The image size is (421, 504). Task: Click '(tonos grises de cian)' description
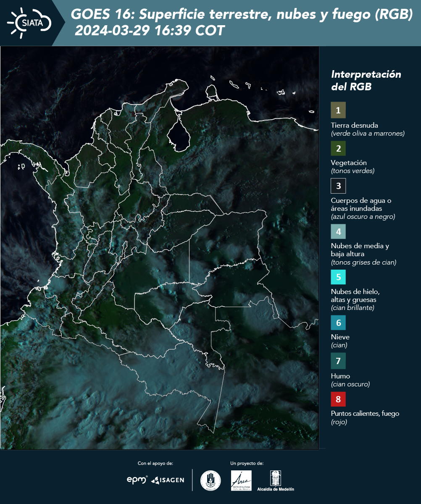[363, 262]
